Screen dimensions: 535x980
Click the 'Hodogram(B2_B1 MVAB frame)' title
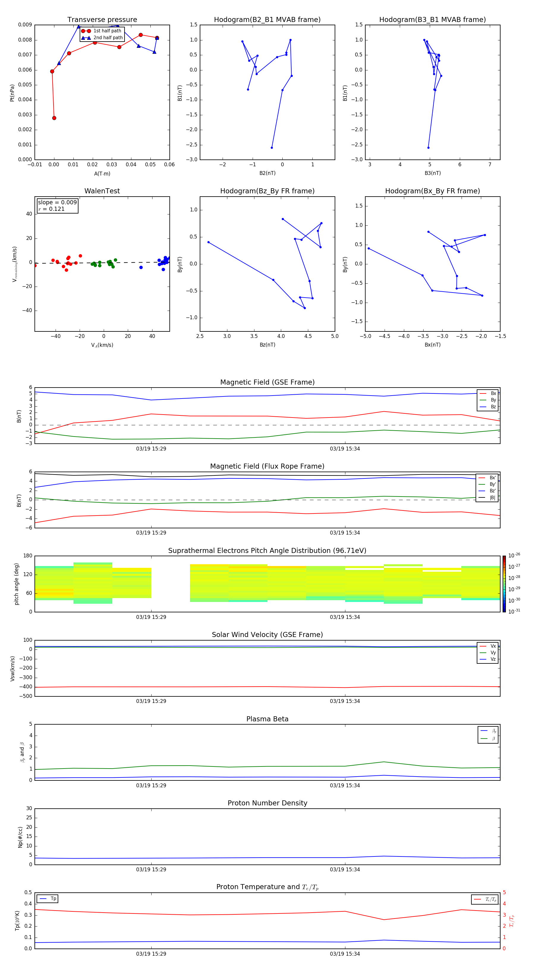point(267,19)
